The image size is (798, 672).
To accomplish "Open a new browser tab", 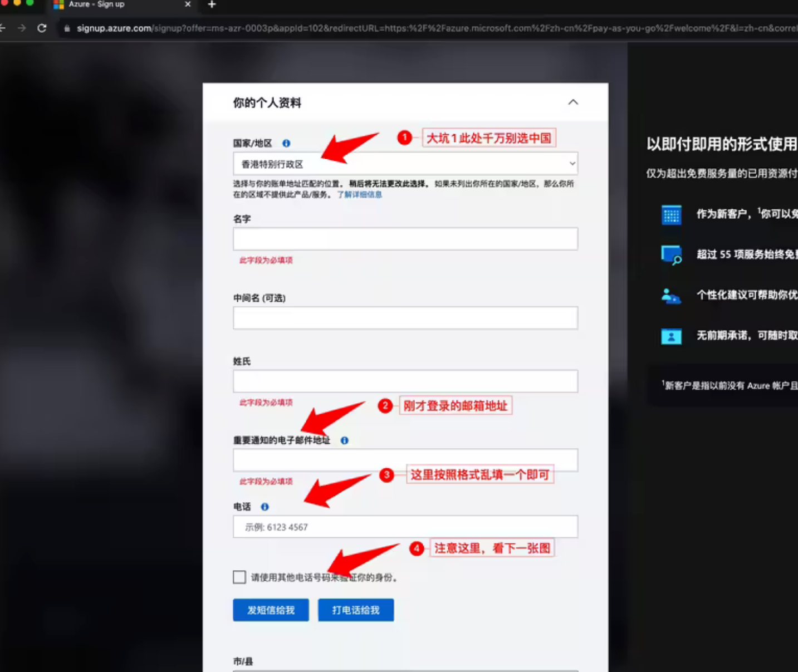I will tap(212, 4).
